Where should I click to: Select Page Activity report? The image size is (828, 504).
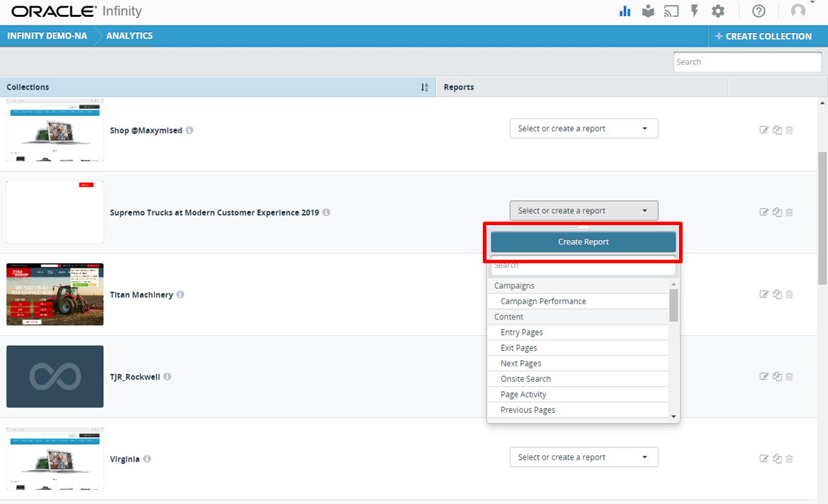[x=577, y=395]
